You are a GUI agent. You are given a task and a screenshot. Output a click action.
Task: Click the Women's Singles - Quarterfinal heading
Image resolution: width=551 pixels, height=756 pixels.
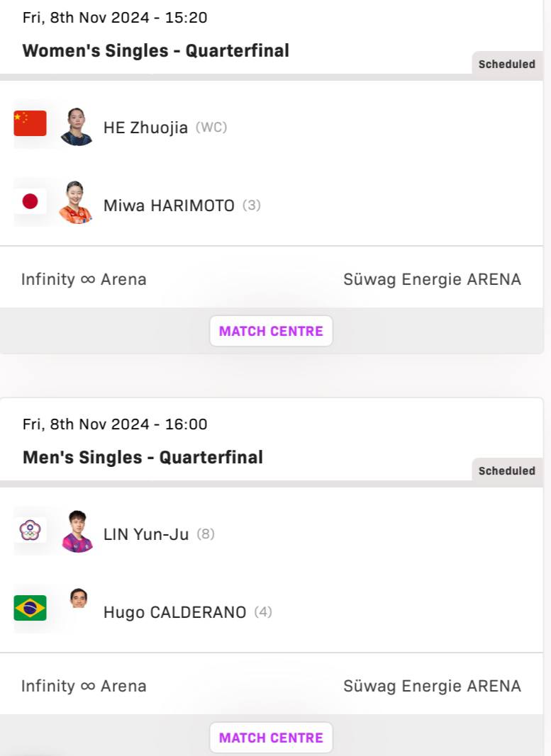[x=156, y=50]
